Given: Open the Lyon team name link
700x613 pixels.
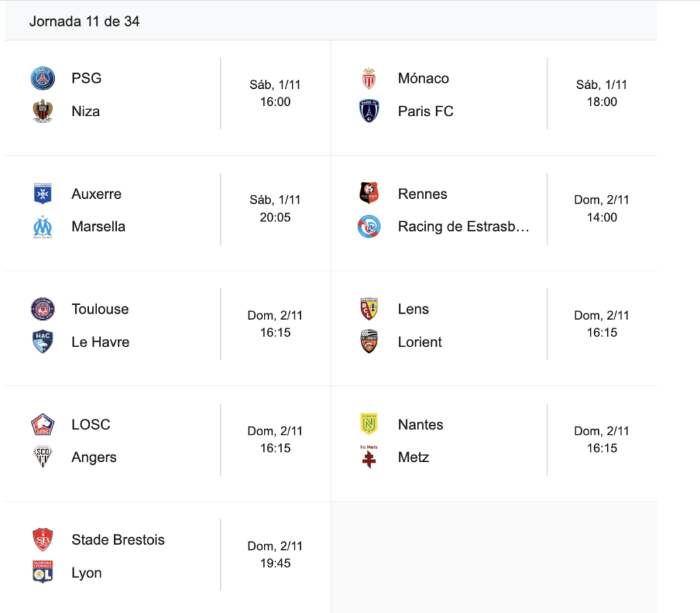Looking at the screenshot, I should [87, 573].
